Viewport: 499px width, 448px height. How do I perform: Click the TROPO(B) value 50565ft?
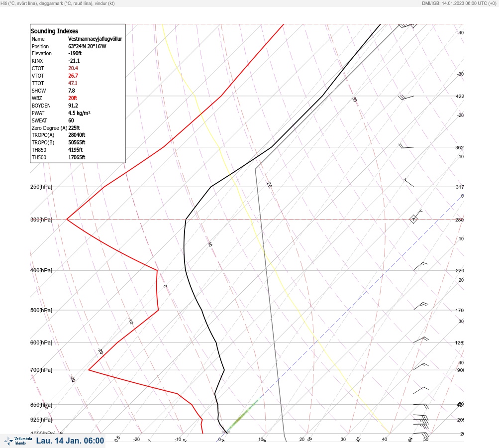(77, 142)
